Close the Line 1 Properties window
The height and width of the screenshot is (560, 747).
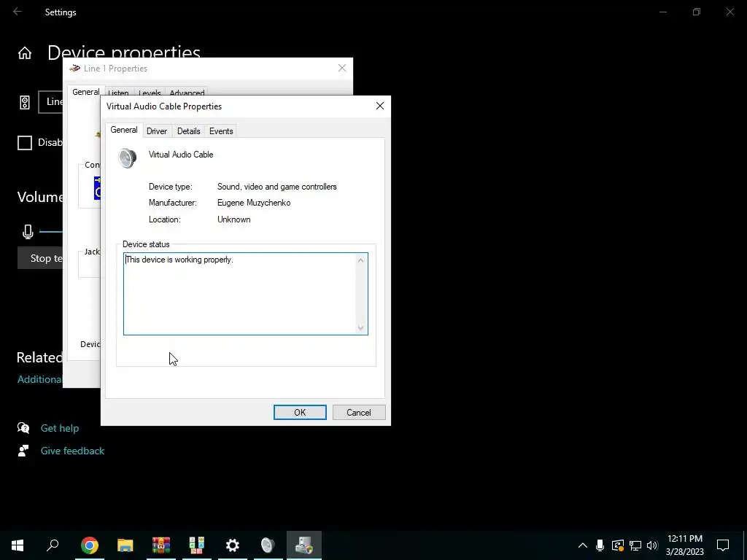pyautogui.click(x=342, y=68)
